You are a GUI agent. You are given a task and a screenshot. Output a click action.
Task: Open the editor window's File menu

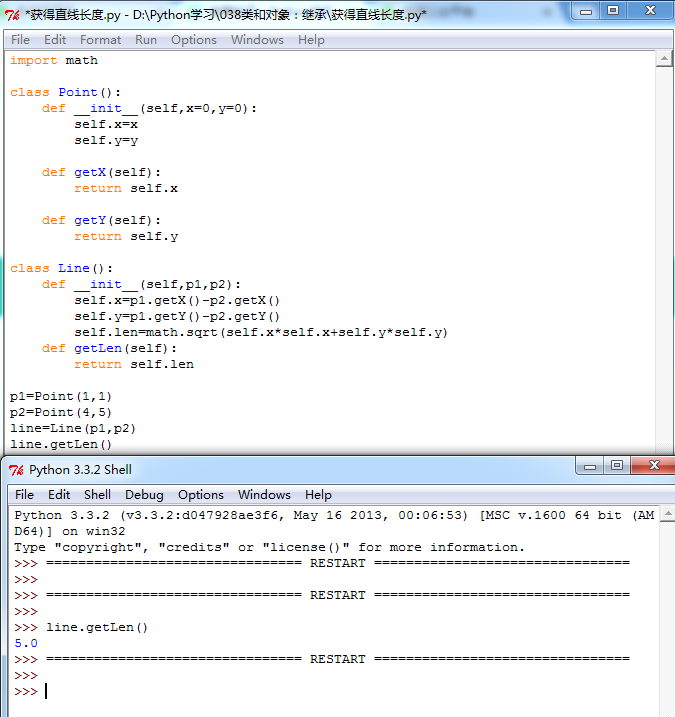pyautogui.click(x=20, y=40)
